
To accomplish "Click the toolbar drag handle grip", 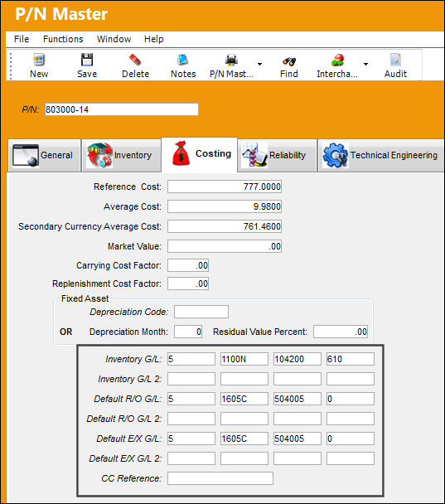I will point(11,65).
